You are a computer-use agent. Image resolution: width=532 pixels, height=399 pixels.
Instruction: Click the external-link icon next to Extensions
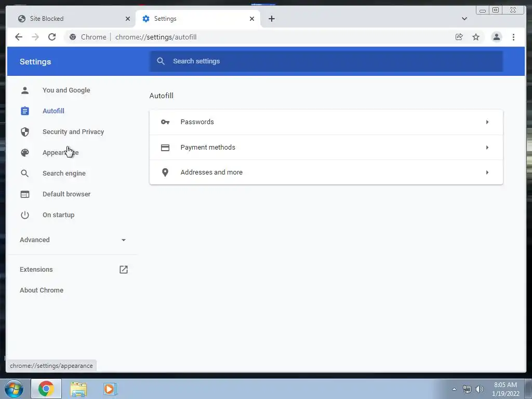point(124,270)
